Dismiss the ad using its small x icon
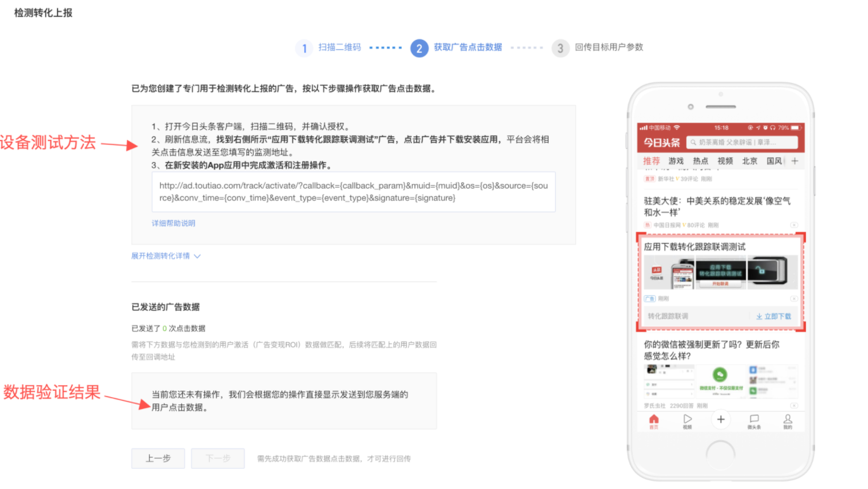The image size is (868, 489). 794,298
